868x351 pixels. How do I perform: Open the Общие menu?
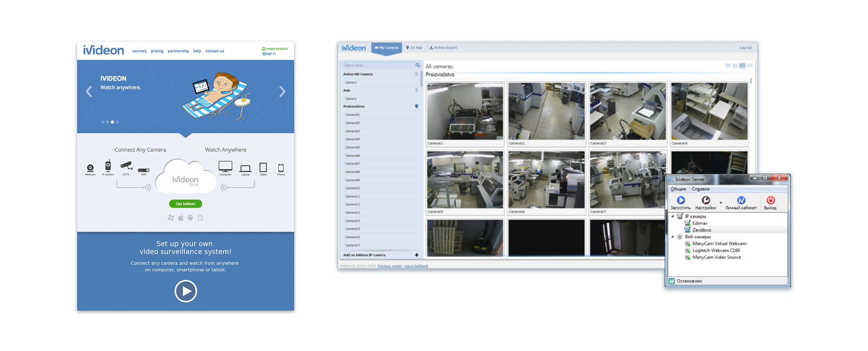[x=678, y=189]
